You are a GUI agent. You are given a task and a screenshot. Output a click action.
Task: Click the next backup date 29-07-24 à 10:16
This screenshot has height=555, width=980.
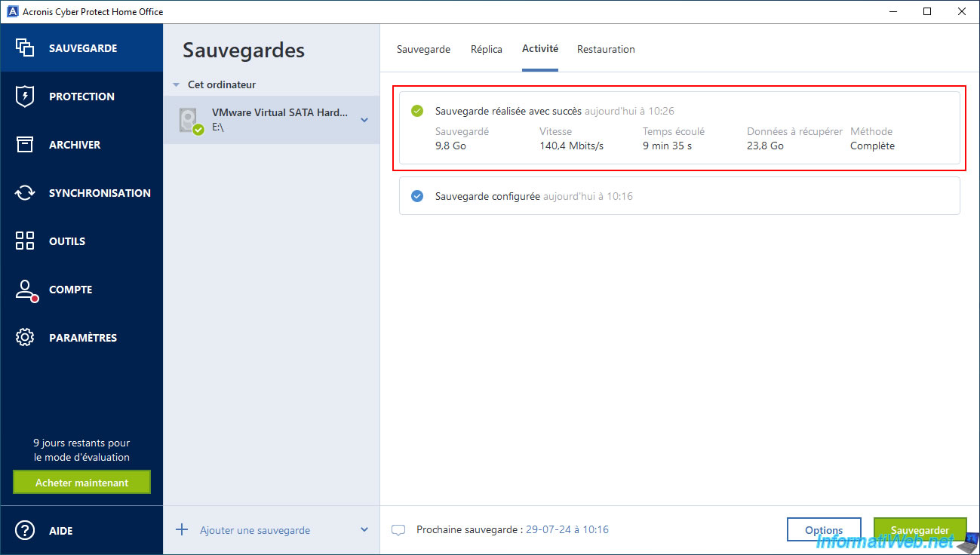tap(567, 530)
